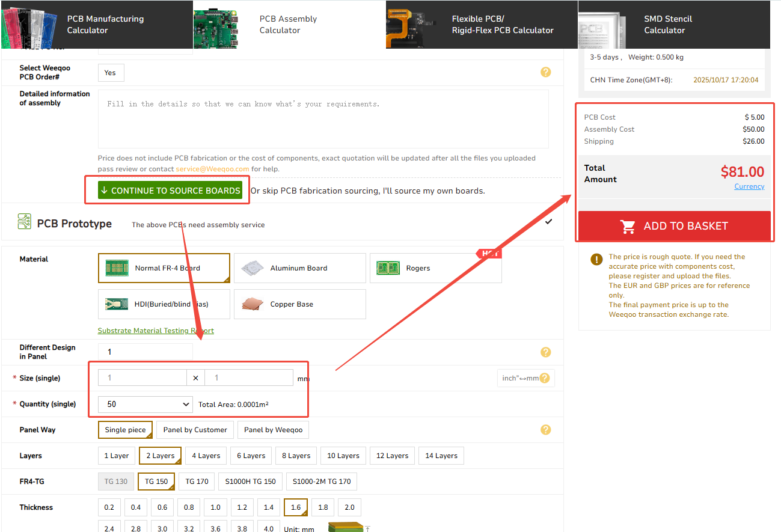781x532 pixels.
Task: Click the Copper Base material icon
Action: 253,304
